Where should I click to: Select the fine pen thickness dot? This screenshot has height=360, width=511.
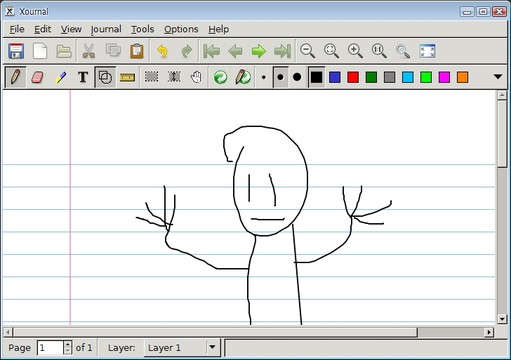pyautogui.click(x=264, y=77)
